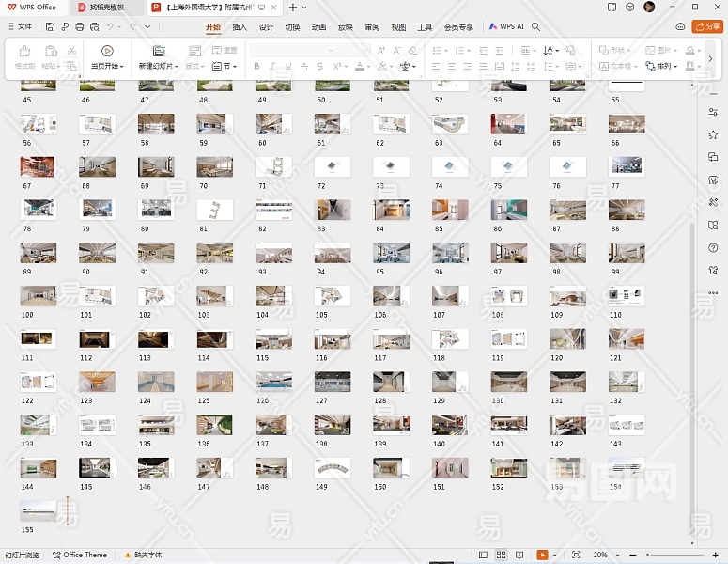Click the WPS AI button
This screenshot has width=728, height=564.
[x=506, y=27]
